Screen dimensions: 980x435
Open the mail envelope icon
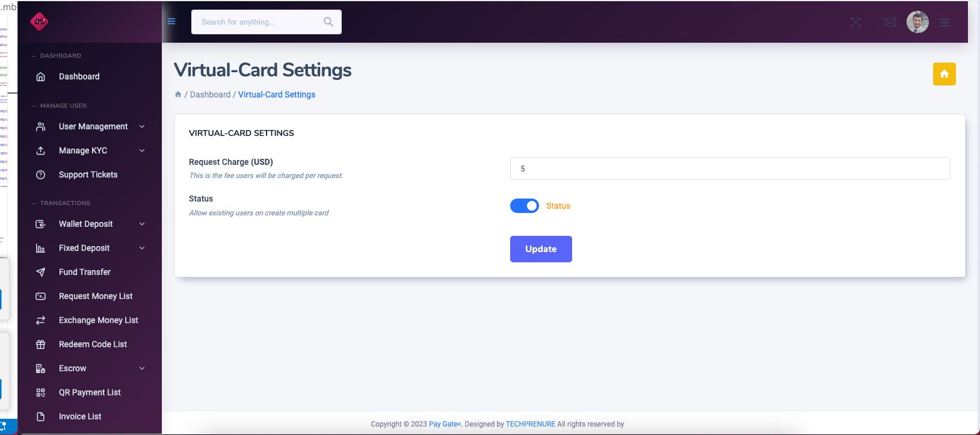[890, 22]
